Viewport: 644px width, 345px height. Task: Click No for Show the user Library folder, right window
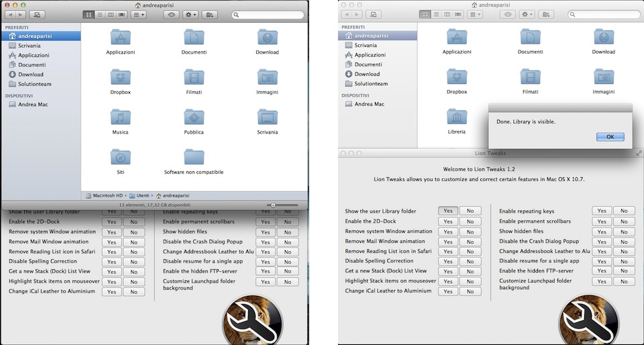(x=470, y=211)
